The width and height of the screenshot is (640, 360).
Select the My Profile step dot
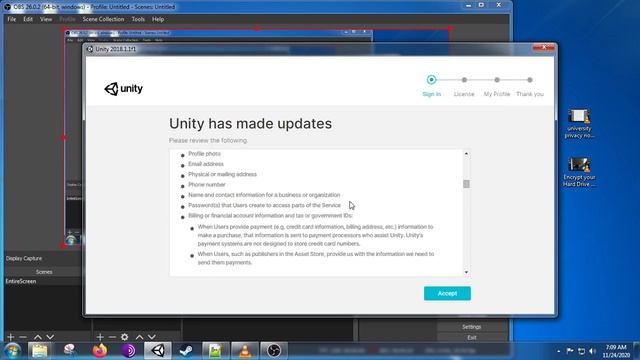click(497, 80)
